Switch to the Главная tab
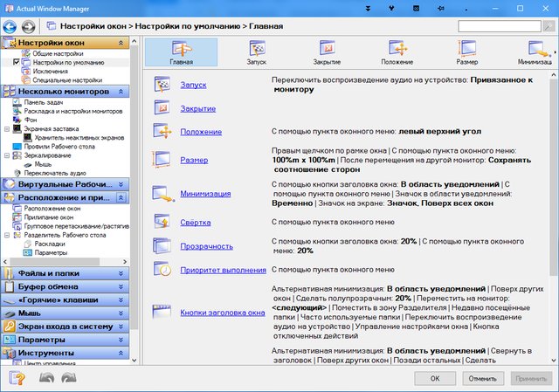Screen dimensions: 559x392 (x=183, y=52)
